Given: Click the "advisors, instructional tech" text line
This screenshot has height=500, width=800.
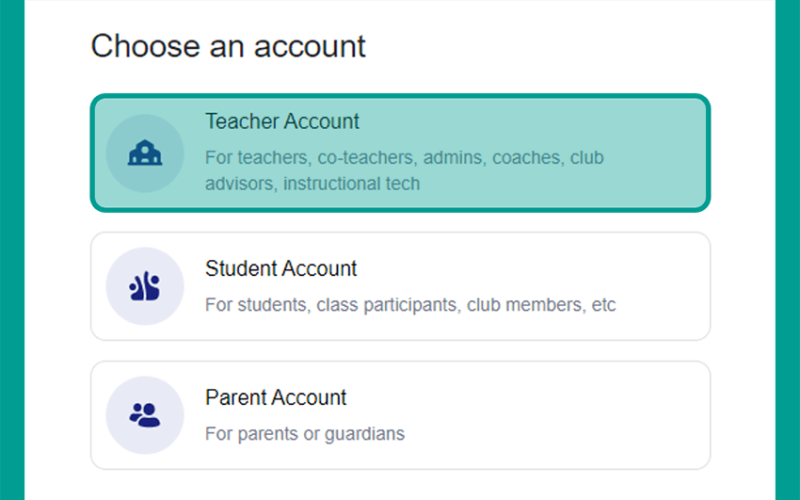Looking at the screenshot, I should click(x=312, y=184).
